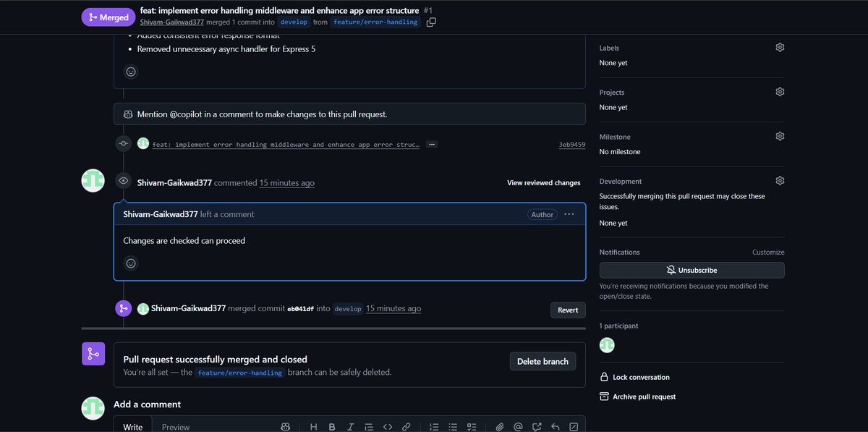Viewport: 868px width, 432px height.
Task: Insert a quote in comment editor
Action: click(369, 427)
